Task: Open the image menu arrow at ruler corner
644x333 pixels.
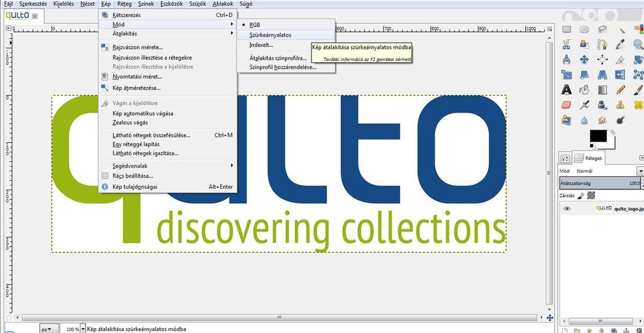Action: [x=9, y=29]
